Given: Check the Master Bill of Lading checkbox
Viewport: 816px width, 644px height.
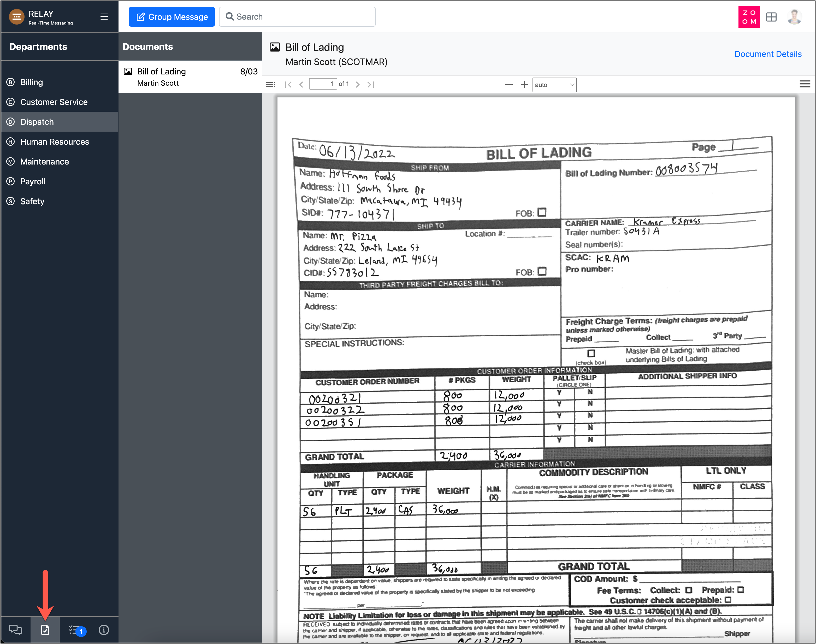Looking at the screenshot, I should coord(591,353).
